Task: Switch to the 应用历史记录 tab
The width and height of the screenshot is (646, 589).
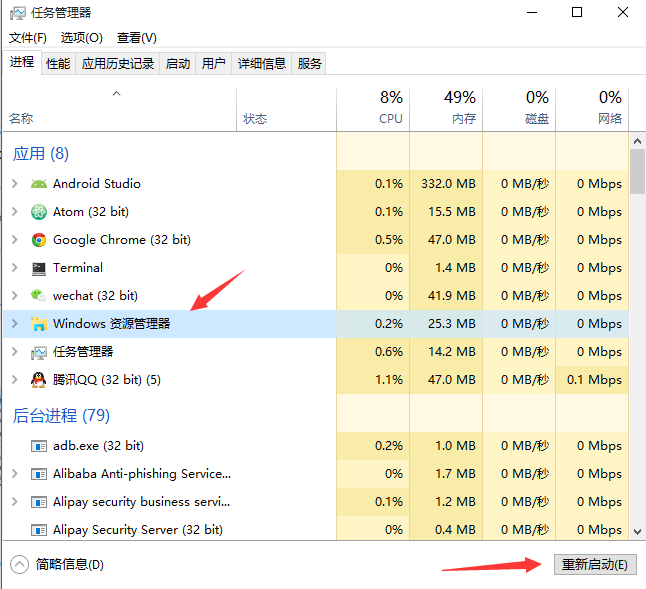Action: (117, 63)
